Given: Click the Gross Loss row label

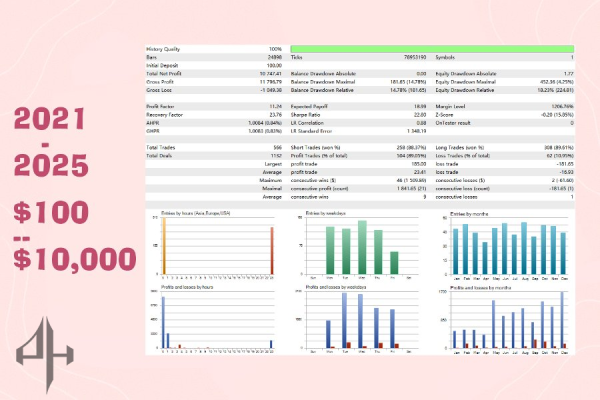Looking at the screenshot, I should 162,90.
